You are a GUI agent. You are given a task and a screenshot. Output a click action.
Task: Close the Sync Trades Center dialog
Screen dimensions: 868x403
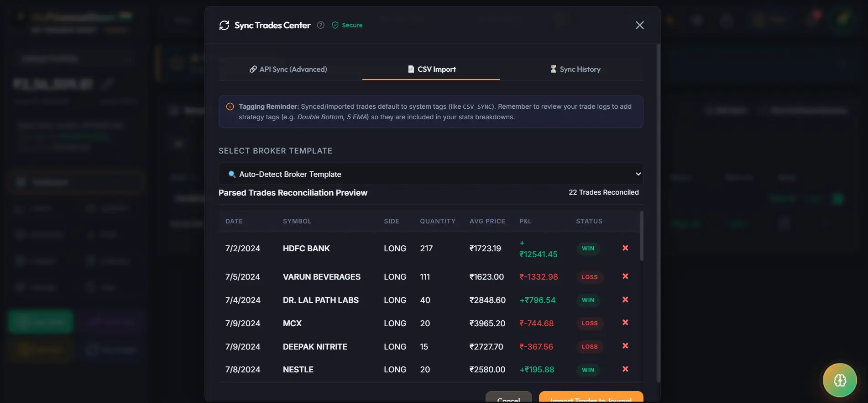tap(640, 25)
